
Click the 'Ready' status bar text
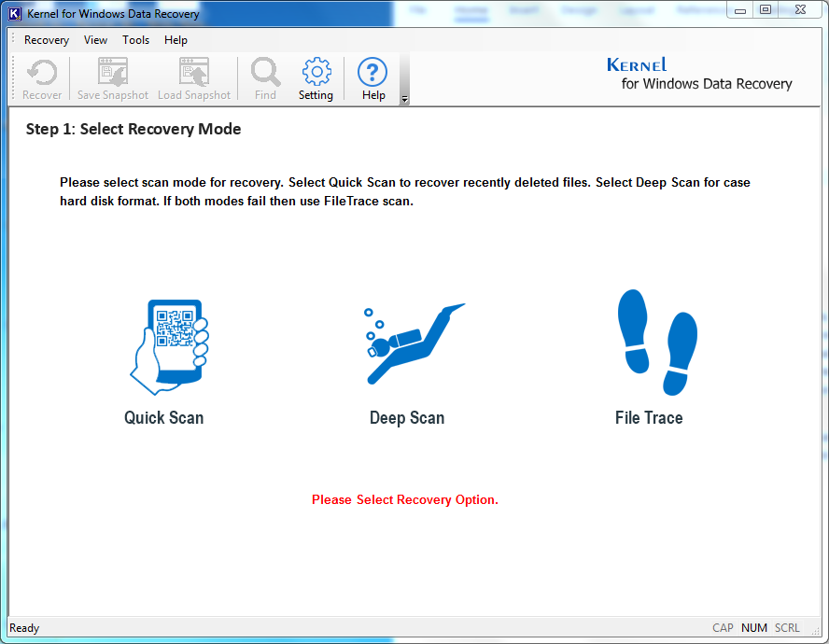click(24, 628)
